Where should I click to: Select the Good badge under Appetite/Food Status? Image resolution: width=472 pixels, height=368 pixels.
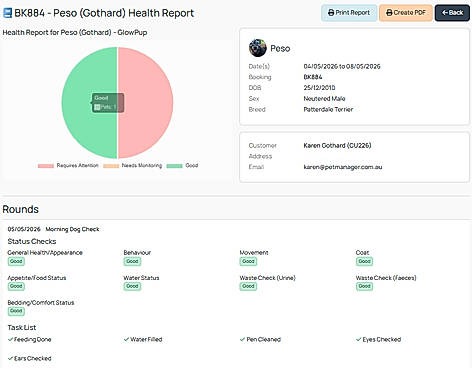(x=16, y=286)
